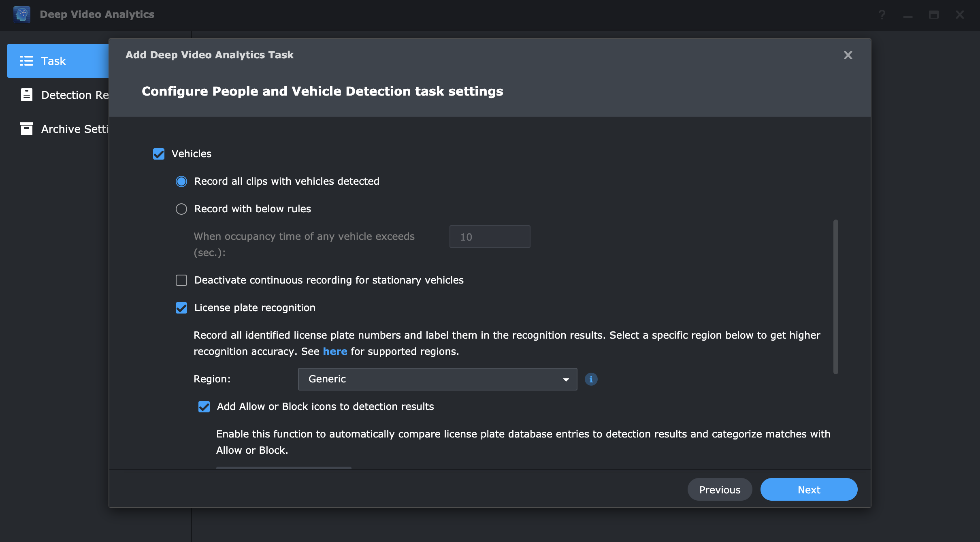980x542 pixels.
Task: Open Detection Results in sidebar
Action: coord(58,95)
